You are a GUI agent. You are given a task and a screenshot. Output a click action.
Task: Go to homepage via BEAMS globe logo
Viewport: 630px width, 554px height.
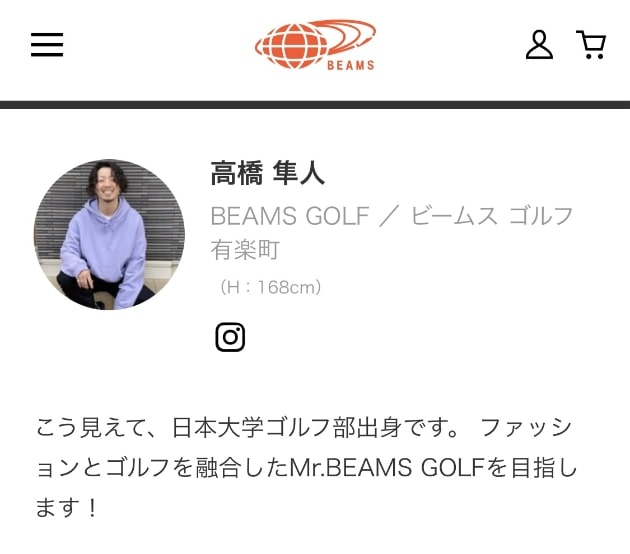tap(315, 44)
